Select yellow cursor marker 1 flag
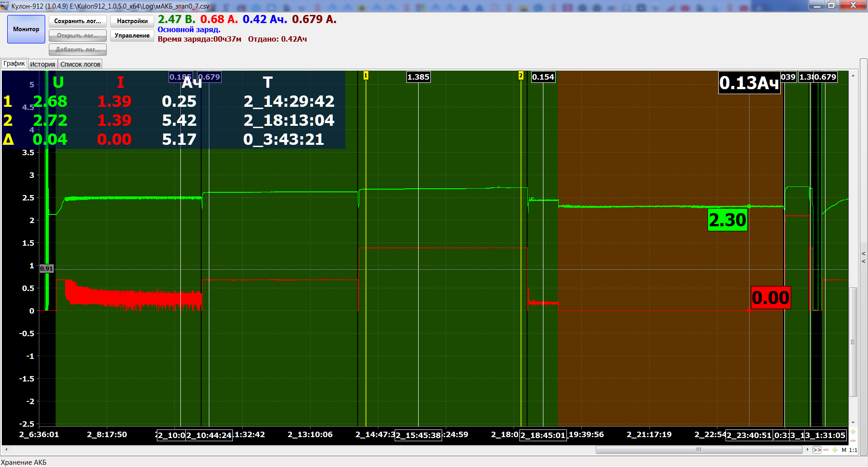The image size is (868, 467). point(366,76)
